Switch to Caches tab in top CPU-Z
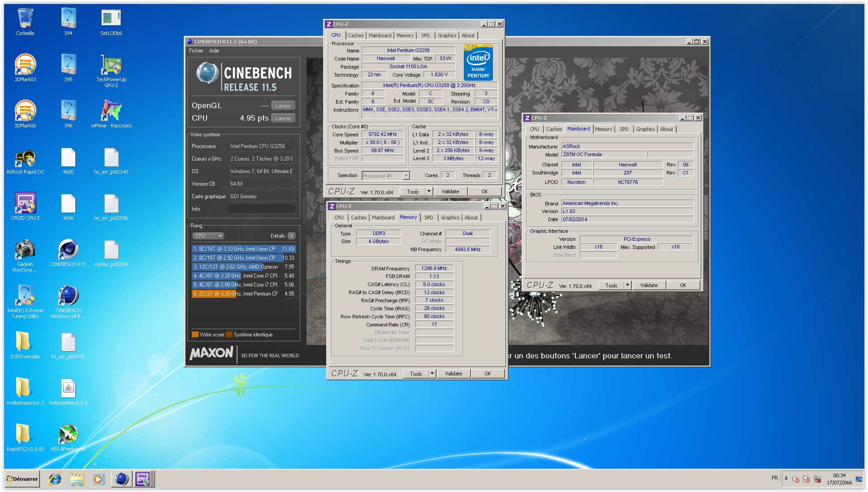The width and height of the screenshot is (868, 492). coord(356,35)
